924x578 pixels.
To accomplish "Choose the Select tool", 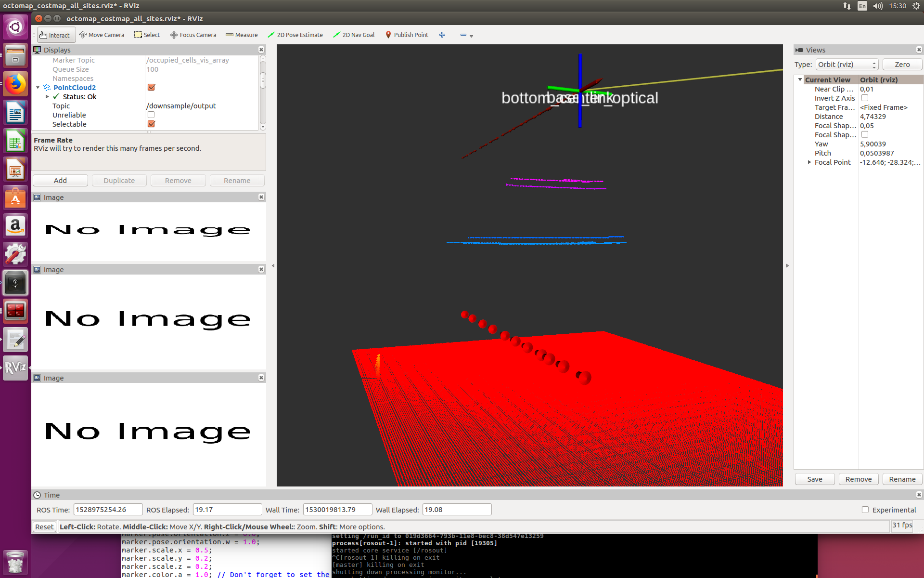I will tap(147, 35).
